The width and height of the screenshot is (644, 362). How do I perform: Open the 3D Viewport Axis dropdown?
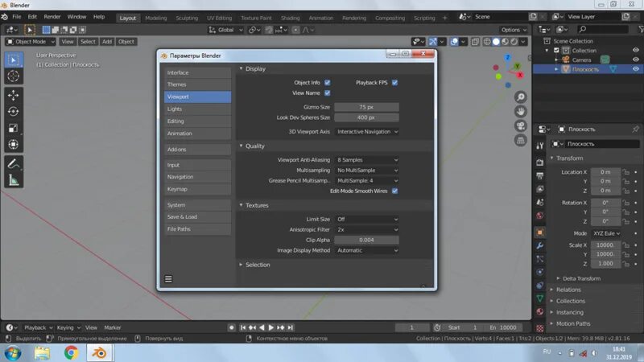367,132
